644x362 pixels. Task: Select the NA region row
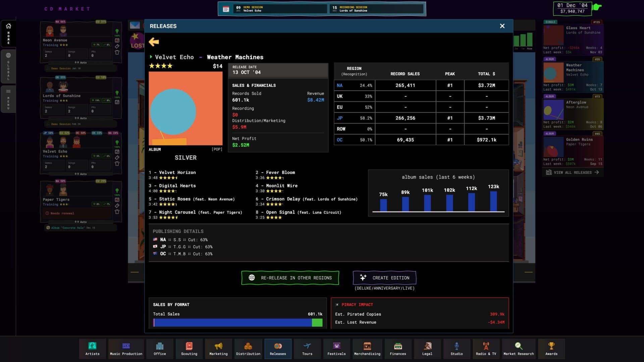tap(421, 85)
